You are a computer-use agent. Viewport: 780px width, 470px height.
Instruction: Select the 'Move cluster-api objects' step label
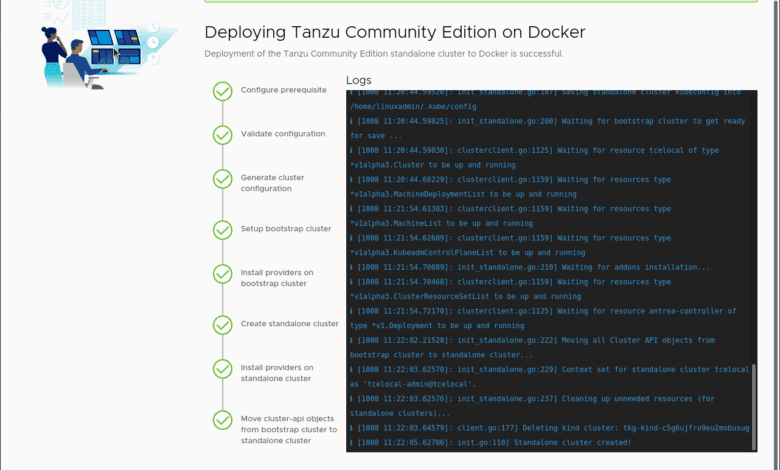(289, 430)
